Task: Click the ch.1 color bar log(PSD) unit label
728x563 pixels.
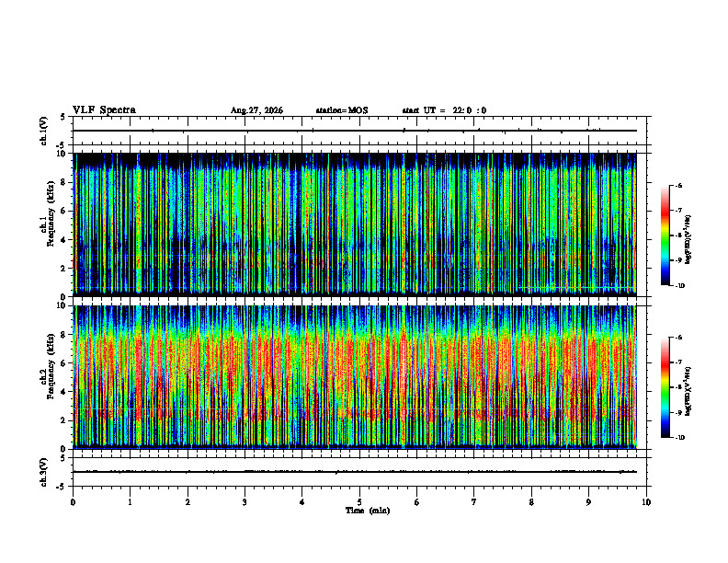Action: coord(688,240)
